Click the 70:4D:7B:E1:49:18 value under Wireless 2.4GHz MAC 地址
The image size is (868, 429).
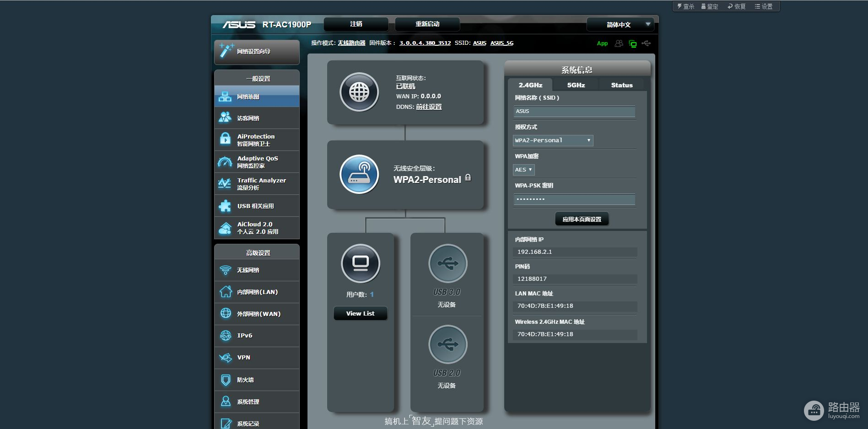[x=545, y=334]
